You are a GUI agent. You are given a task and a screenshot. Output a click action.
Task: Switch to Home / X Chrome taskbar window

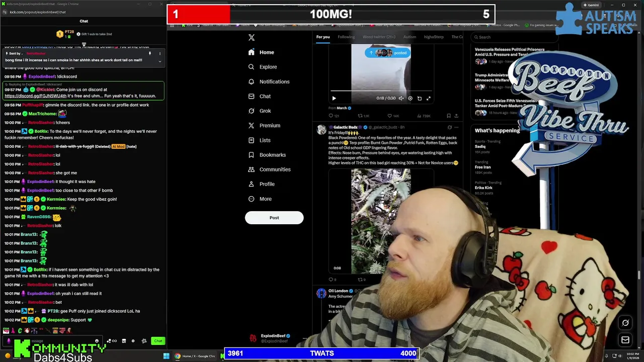195,356
